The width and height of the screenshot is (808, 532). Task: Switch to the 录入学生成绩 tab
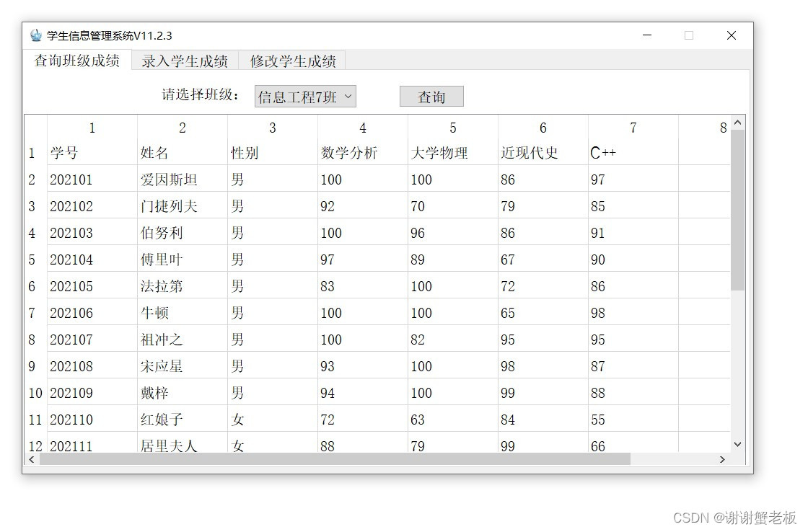click(x=185, y=62)
